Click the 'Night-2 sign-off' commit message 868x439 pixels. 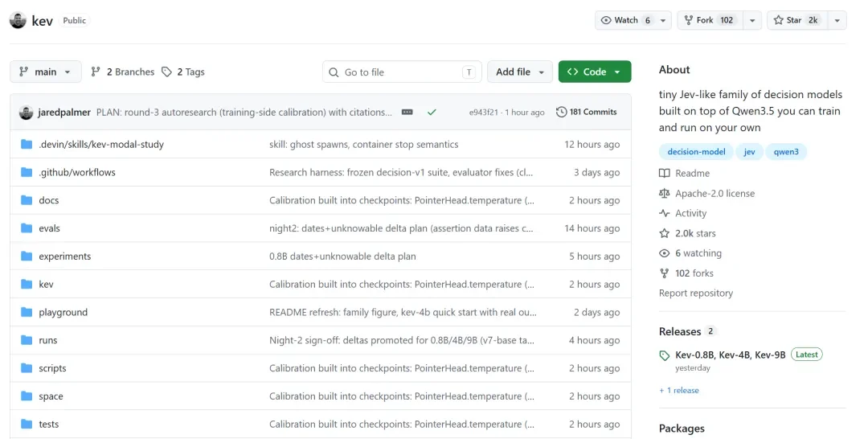coord(402,340)
